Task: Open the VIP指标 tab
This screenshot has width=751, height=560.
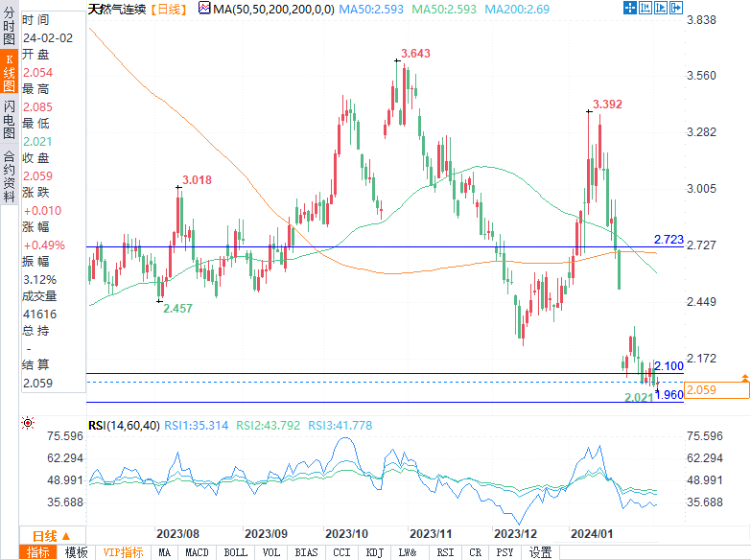Action: pyautogui.click(x=124, y=552)
